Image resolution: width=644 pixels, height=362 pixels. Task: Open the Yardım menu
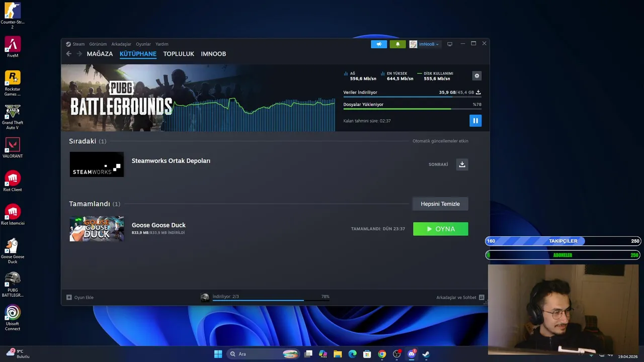(x=162, y=44)
